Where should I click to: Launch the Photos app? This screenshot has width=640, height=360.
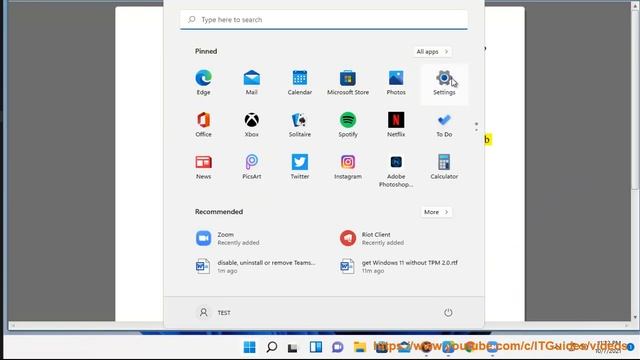396,82
